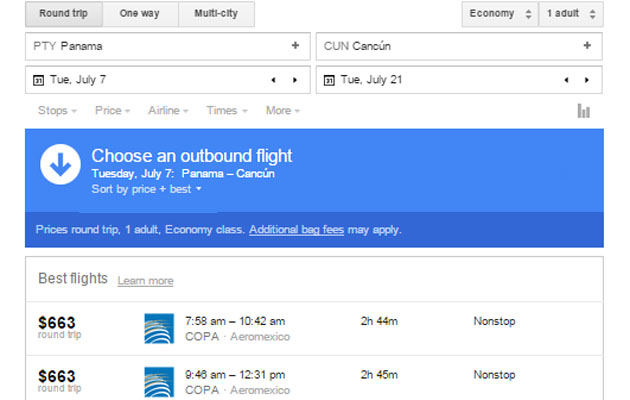Open calendar icon for Tue, July 21
Screen dimensions: 630x400
[x=329, y=80]
